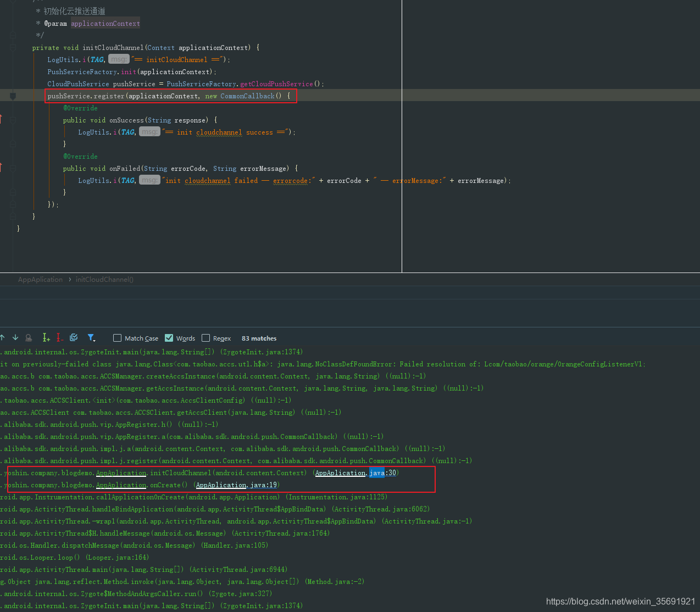Screen dimensions: 700x612
Task: Click override gutter arrow beside onSuccess
Action: [x=1, y=119]
